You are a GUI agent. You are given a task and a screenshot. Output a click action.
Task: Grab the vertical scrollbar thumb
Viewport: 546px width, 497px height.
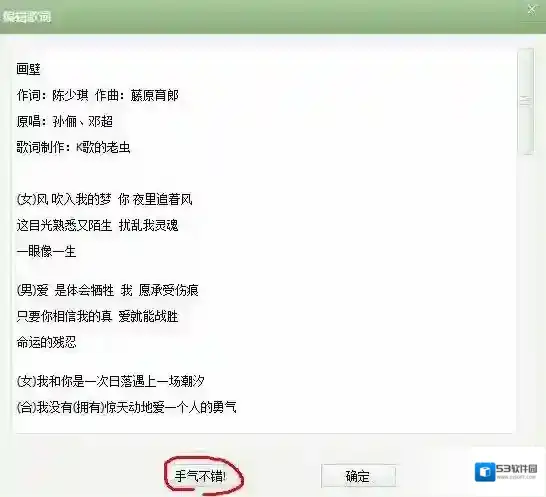[x=525, y=101]
